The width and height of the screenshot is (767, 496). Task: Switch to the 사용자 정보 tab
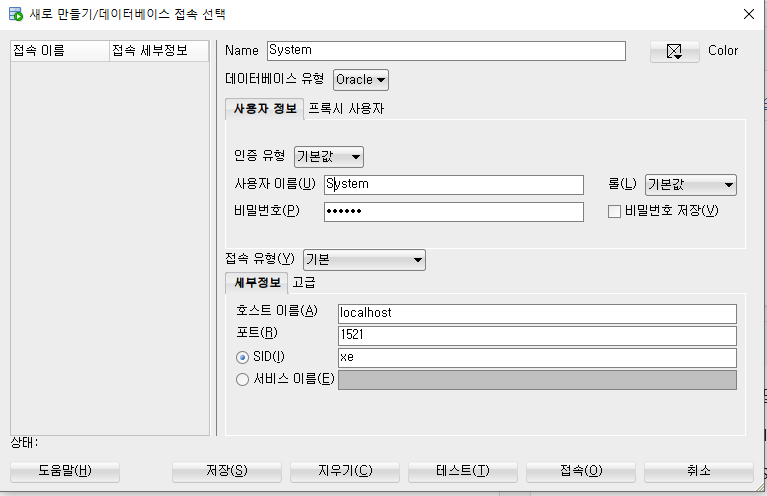[x=265, y=109]
